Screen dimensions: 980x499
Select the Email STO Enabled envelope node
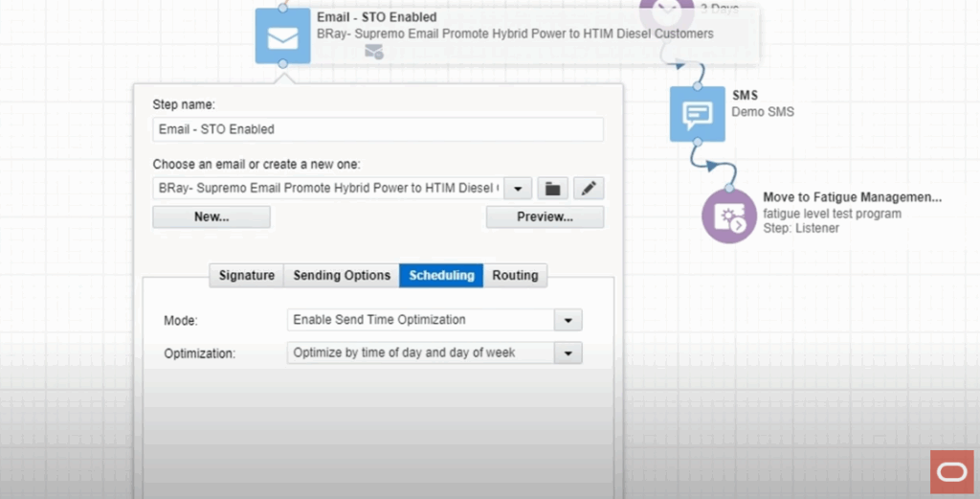(282, 36)
